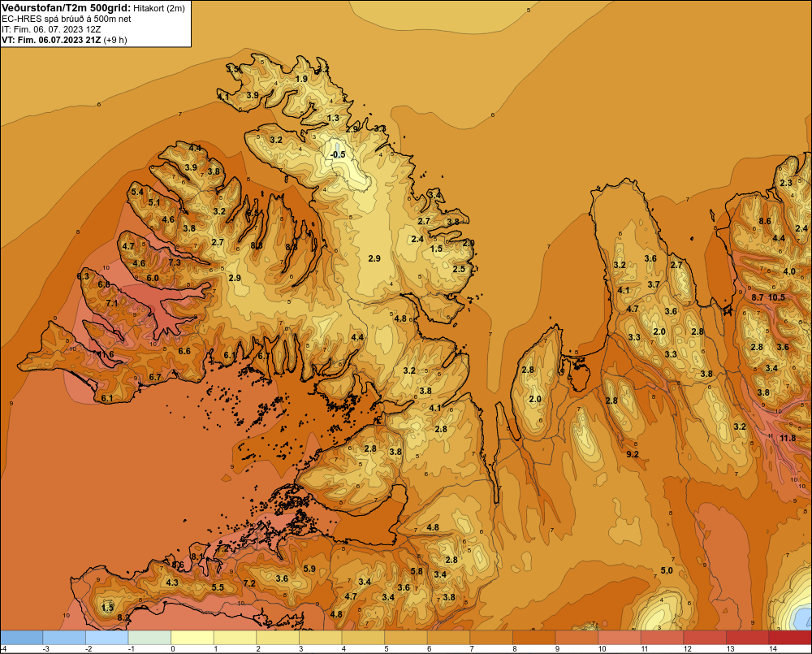Click the legend tick label '14'
This screenshot has width=812, height=654.
pyautogui.click(x=773, y=649)
